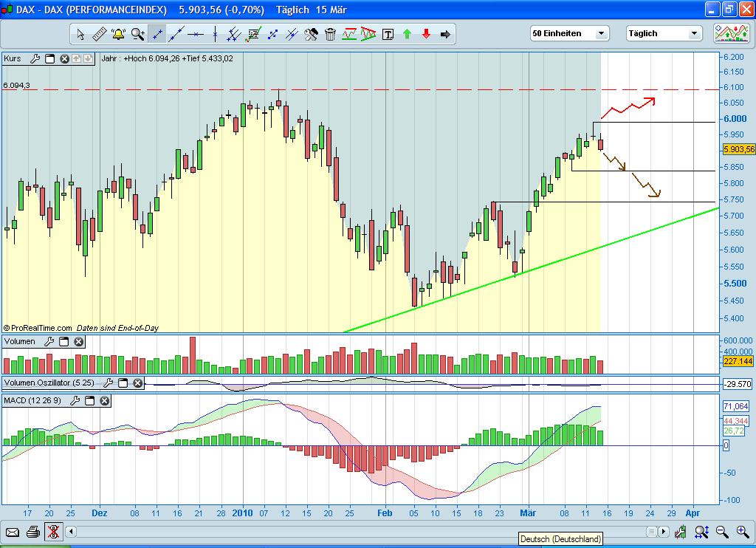Open the Fibonacci retracement tool
Viewport: 756px width, 548px height.
click(x=254, y=34)
